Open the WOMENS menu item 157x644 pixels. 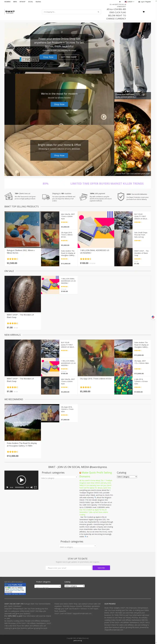pos(7,2)
